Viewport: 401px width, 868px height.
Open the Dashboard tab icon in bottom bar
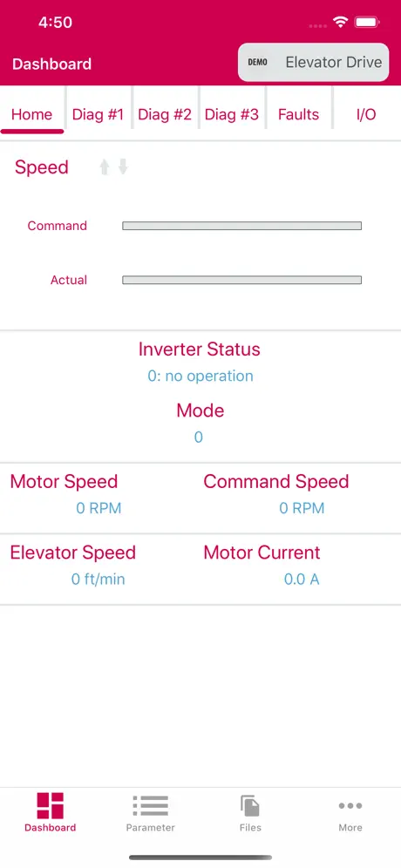pos(50,805)
